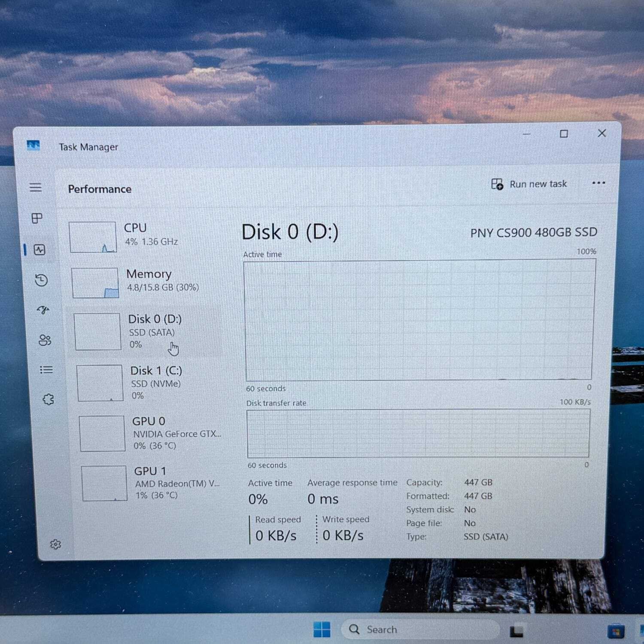
Task: Open the Services puzzle icon
Action: pos(48,400)
